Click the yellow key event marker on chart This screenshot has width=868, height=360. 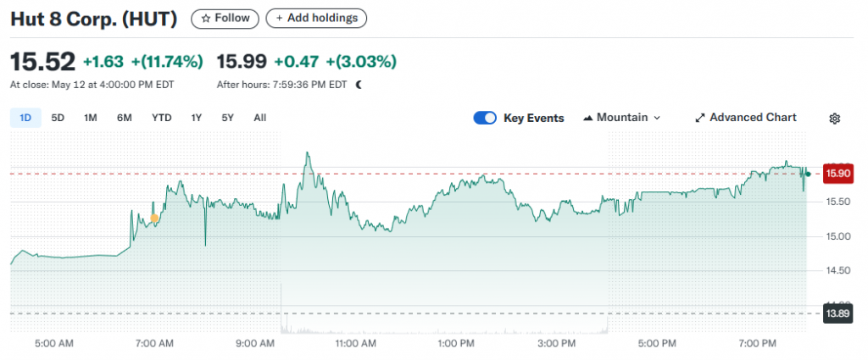(154, 219)
